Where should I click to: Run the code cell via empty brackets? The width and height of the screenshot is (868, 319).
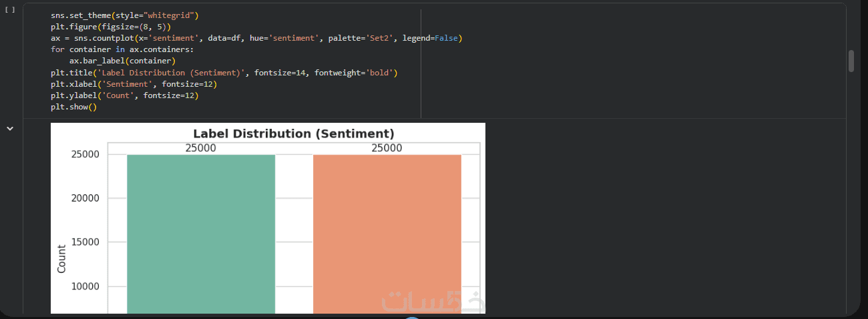click(10, 10)
